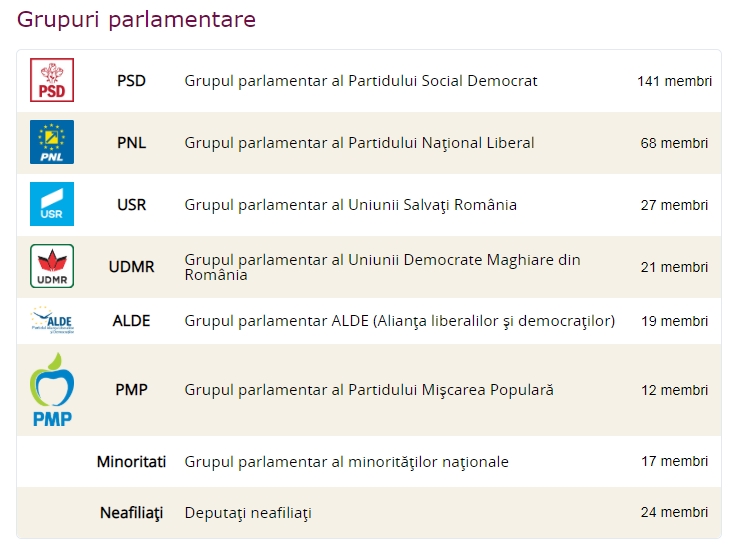This screenshot has width=737, height=544.
Task: Click the blue PNL party logo
Action: click(52, 142)
